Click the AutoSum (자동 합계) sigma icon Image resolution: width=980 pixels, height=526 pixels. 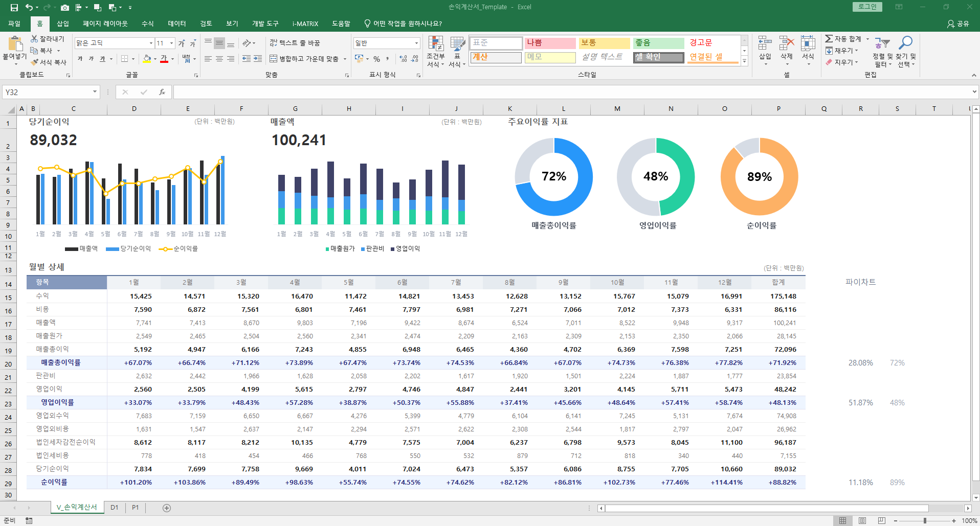point(829,39)
